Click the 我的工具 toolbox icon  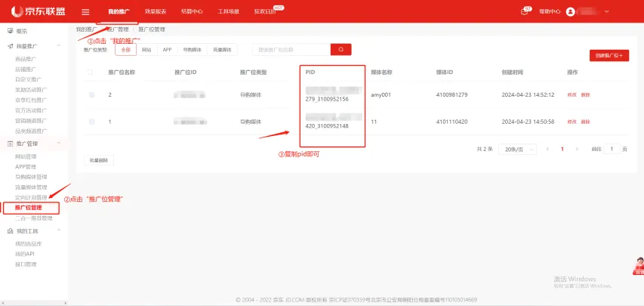point(11,230)
